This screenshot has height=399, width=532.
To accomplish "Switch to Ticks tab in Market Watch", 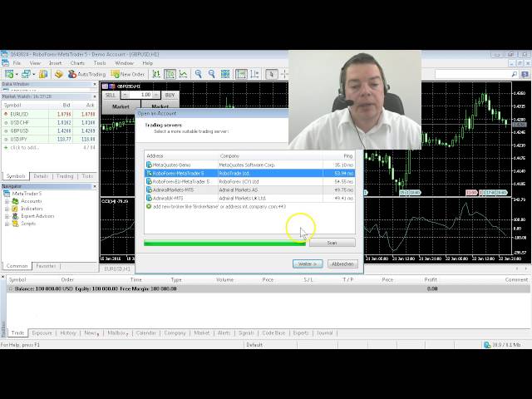I will tap(87, 176).
